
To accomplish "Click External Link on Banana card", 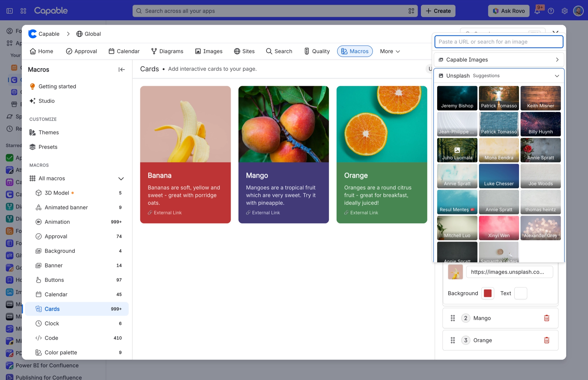I will pos(165,213).
